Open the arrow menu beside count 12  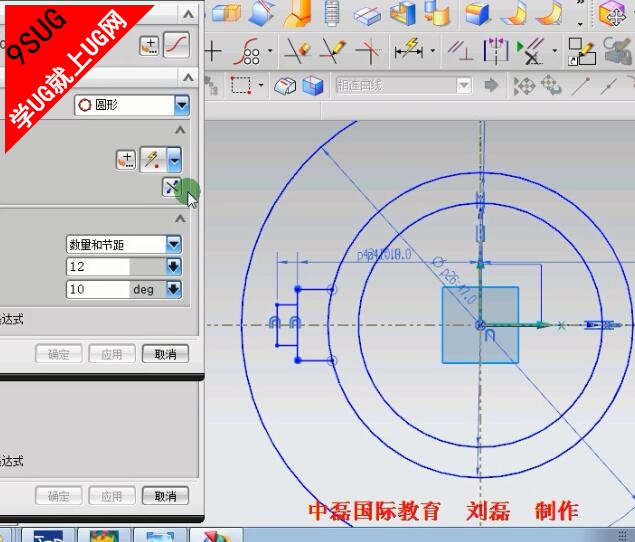click(x=174, y=267)
